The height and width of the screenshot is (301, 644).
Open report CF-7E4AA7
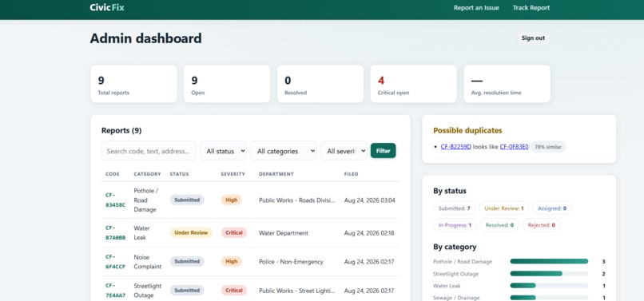(115, 291)
